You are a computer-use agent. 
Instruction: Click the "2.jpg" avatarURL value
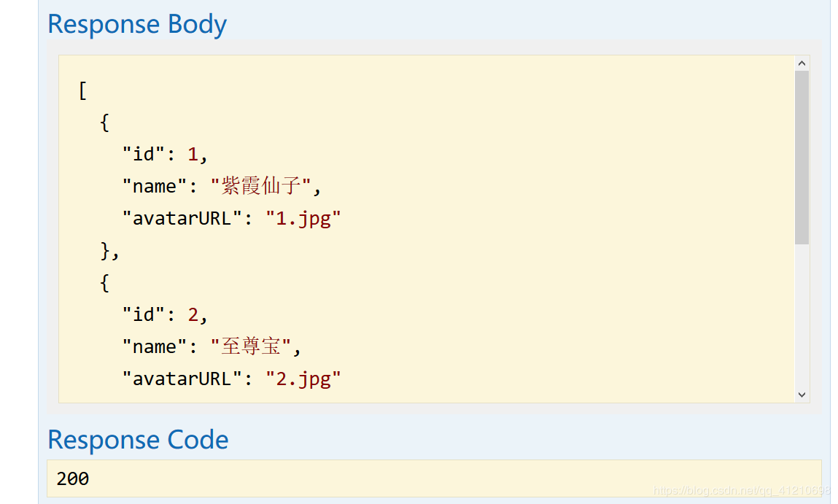coord(303,379)
